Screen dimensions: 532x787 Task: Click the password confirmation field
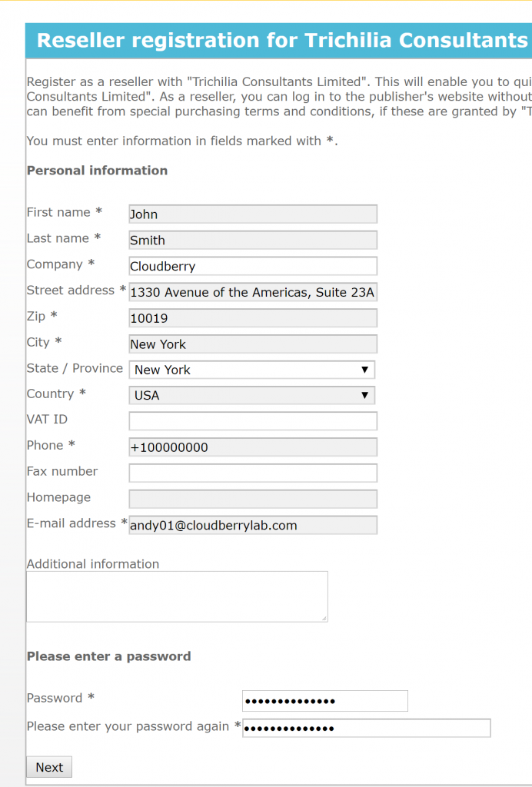[x=366, y=728]
